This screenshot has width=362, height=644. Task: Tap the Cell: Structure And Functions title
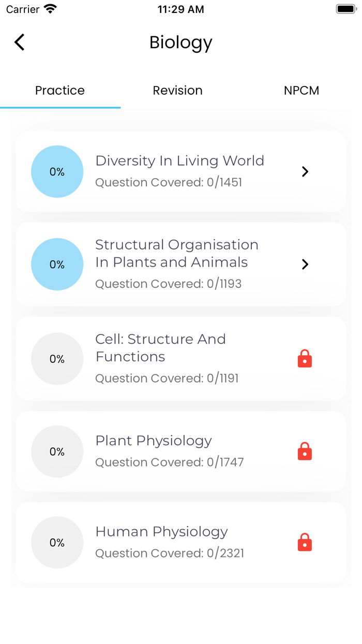[160, 348]
